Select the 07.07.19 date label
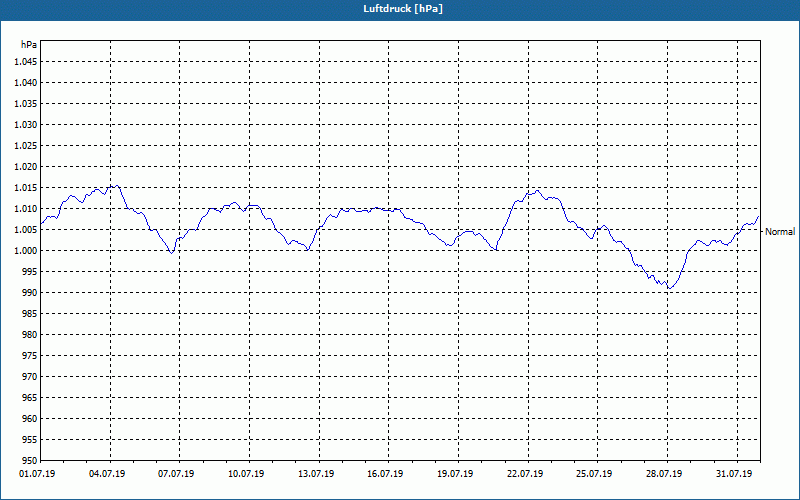This screenshot has height=500, width=800. pyautogui.click(x=177, y=474)
